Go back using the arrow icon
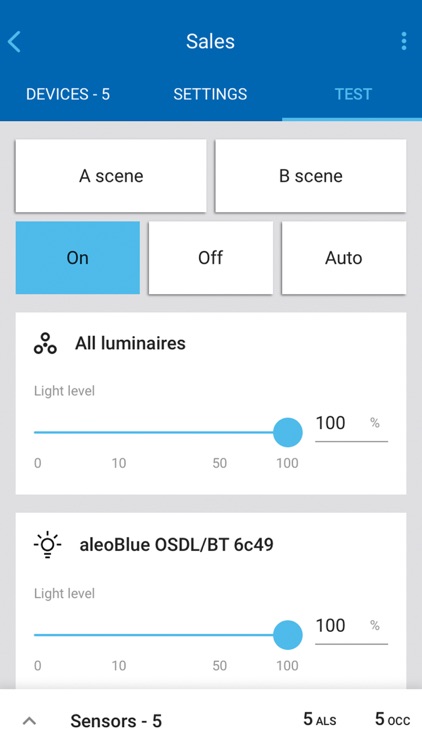This screenshot has width=422, height=750. [14, 42]
